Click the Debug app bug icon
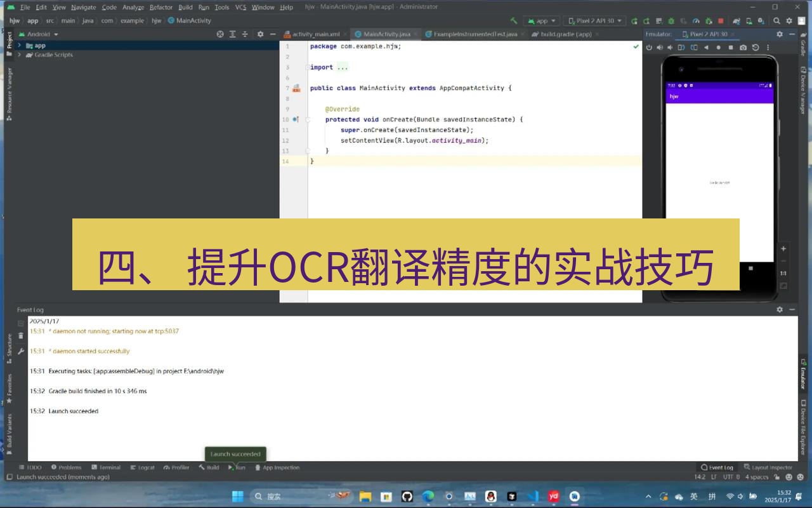 click(671, 21)
